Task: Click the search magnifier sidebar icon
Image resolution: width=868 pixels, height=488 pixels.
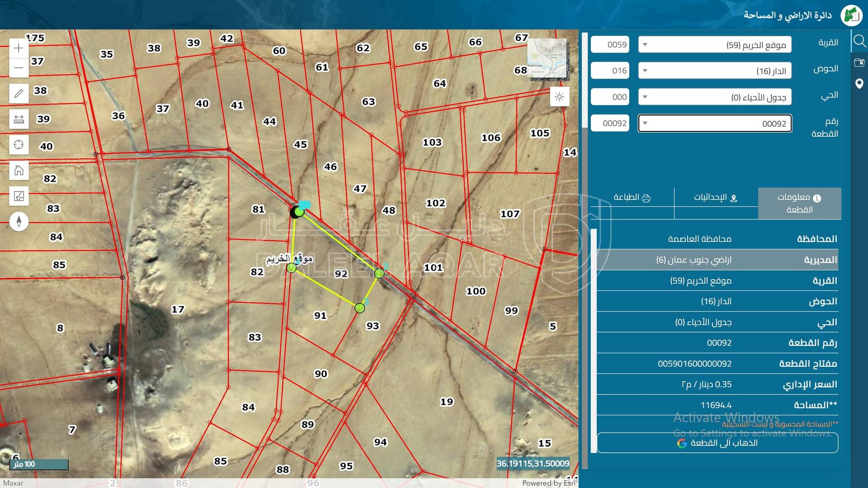Action: 859,42
